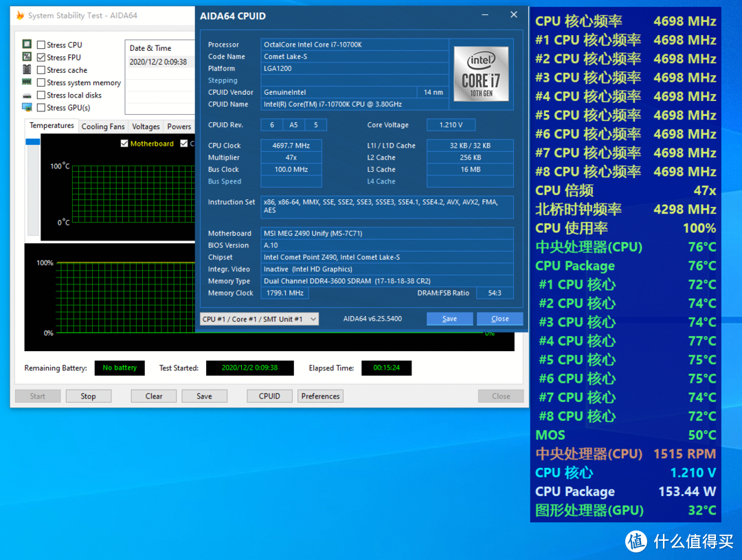Click the Platform value LGA1200
Image resolution: width=742 pixels, height=560 pixels.
pyautogui.click(x=355, y=69)
